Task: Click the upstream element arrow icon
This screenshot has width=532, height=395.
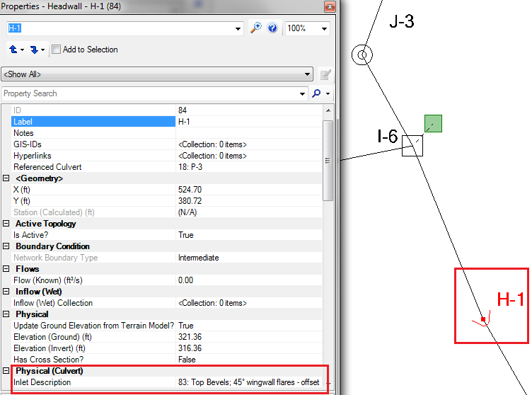Action: click(14, 50)
